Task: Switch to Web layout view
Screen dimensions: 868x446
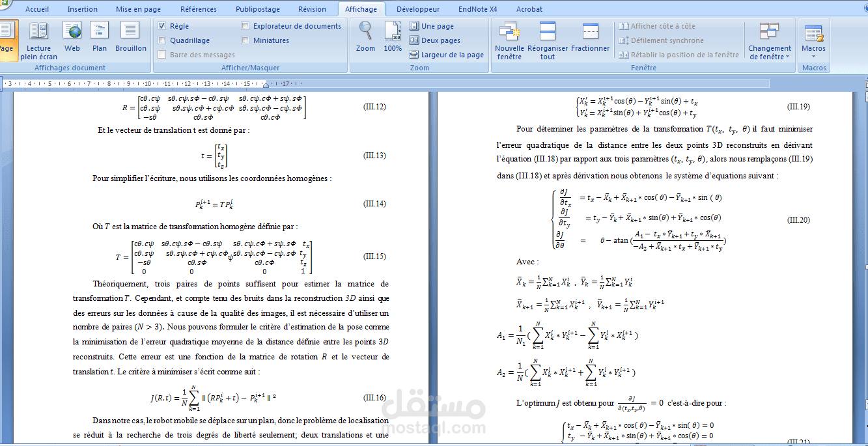Action: coord(72,37)
